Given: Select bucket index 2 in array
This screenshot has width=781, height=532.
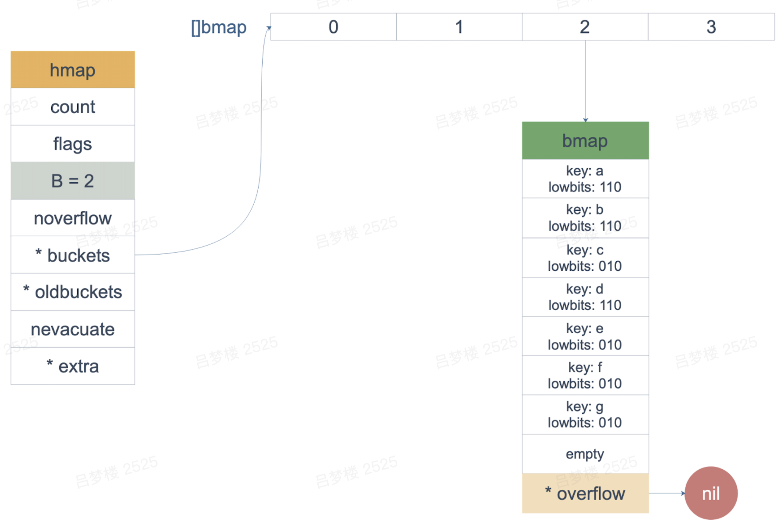Looking at the screenshot, I should point(585,27).
